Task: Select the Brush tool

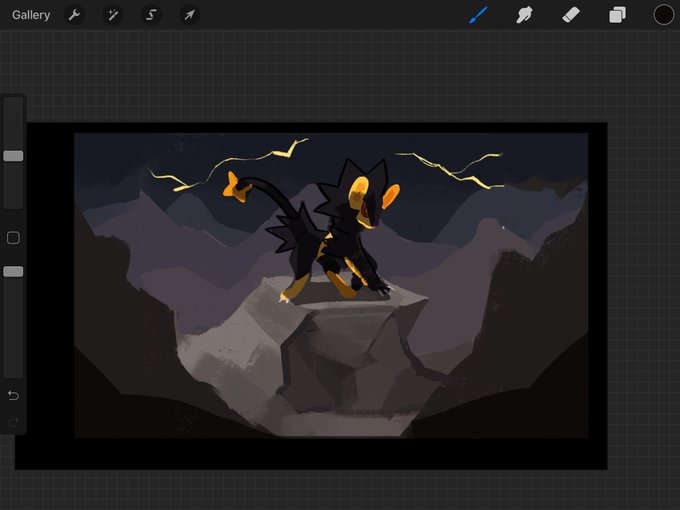Action: tap(478, 15)
